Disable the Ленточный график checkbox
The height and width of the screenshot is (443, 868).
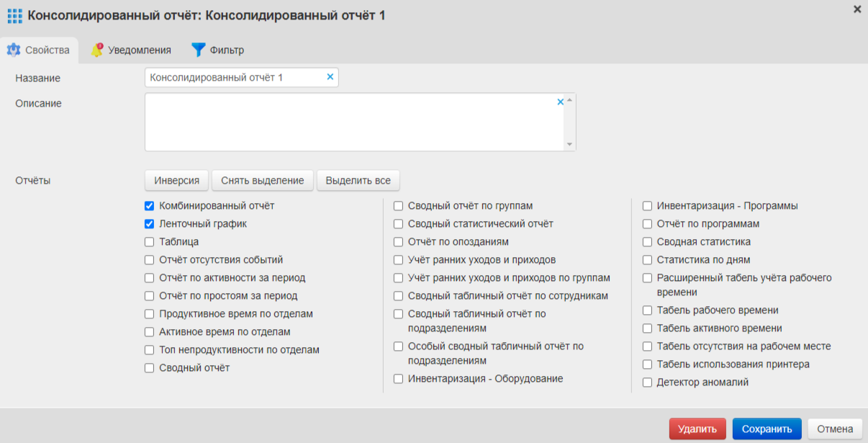pos(149,223)
